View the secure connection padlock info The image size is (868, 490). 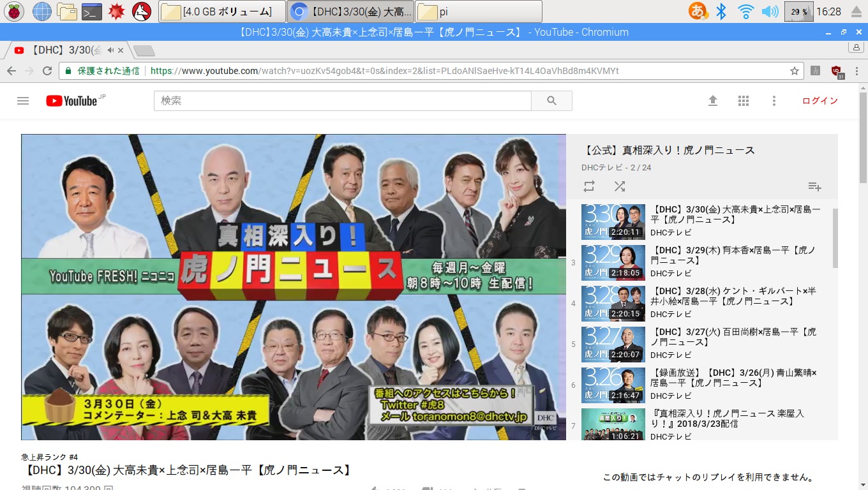pyautogui.click(x=68, y=71)
